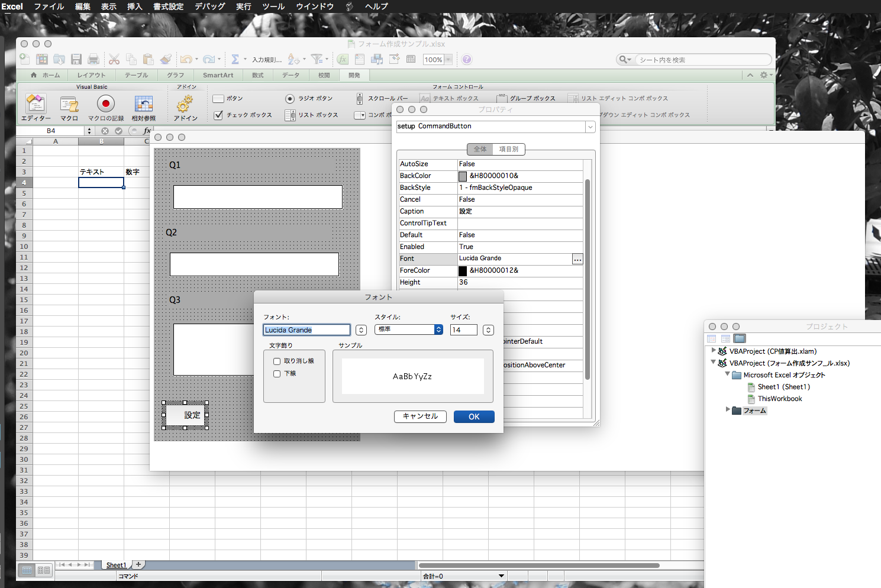Open the Visual Basic Editor icon
Screen dimensions: 881x588
click(36, 104)
